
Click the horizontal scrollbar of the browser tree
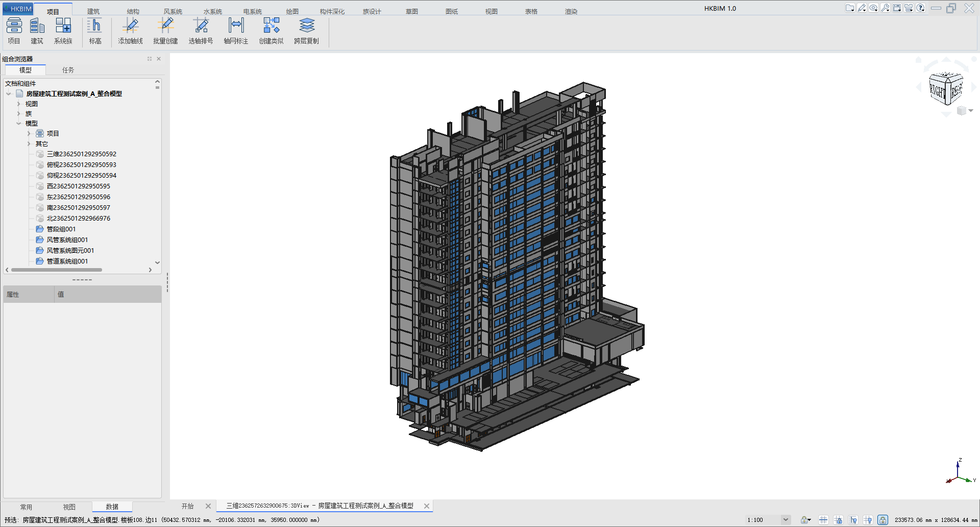click(x=56, y=270)
